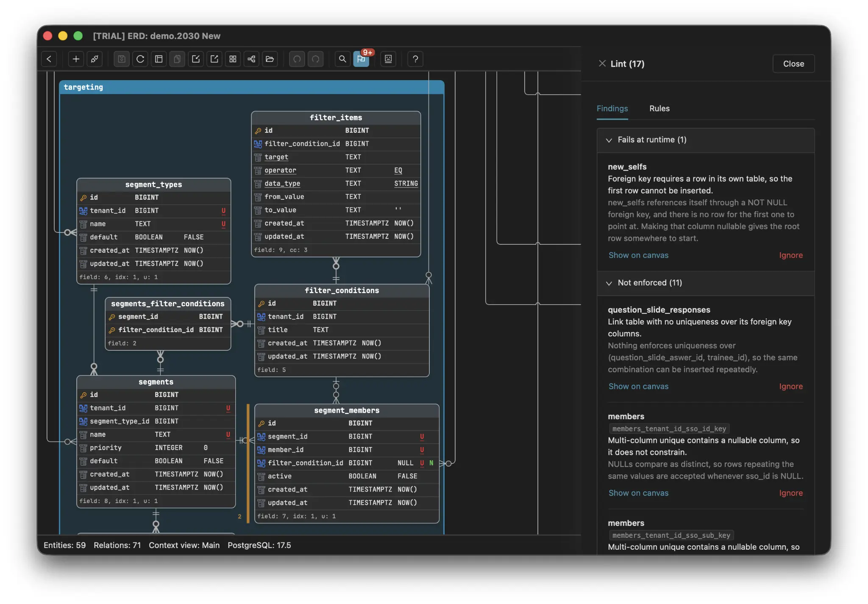Click the clipboard paste toolbar icon
The height and width of the screenshot is (604, 868).
(178, 59)
